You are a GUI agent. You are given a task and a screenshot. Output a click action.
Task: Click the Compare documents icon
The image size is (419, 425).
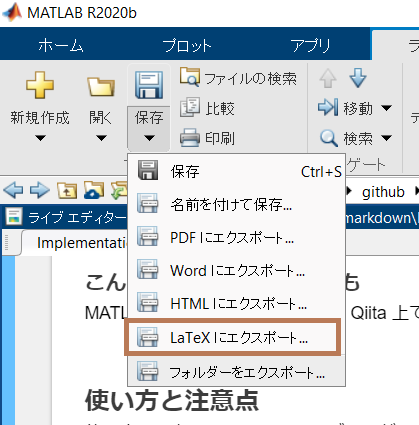[190, 107]
